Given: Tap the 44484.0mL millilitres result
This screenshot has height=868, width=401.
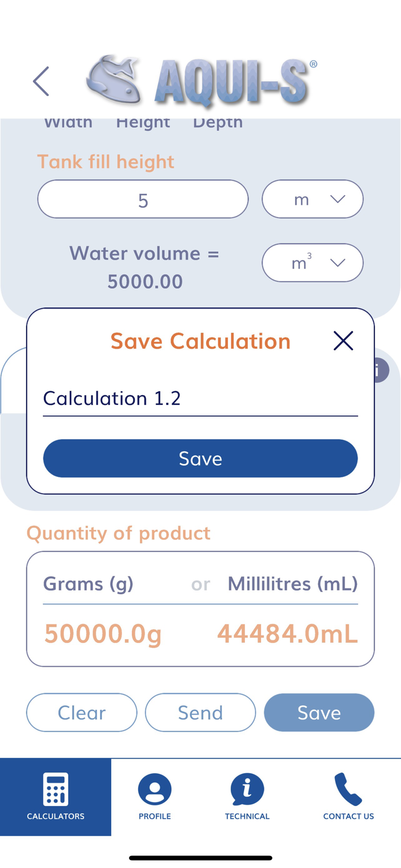Looking at the screenshot, I should coord(288,634).
